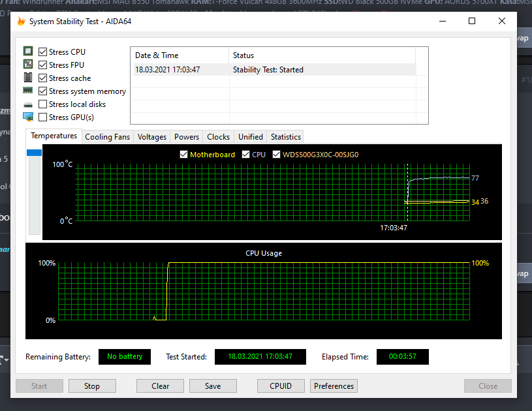Viewport: 532px width, 411px height.
Task: Uncheck the Stress FPU checkbox
Action: click(x=42, y=65)
